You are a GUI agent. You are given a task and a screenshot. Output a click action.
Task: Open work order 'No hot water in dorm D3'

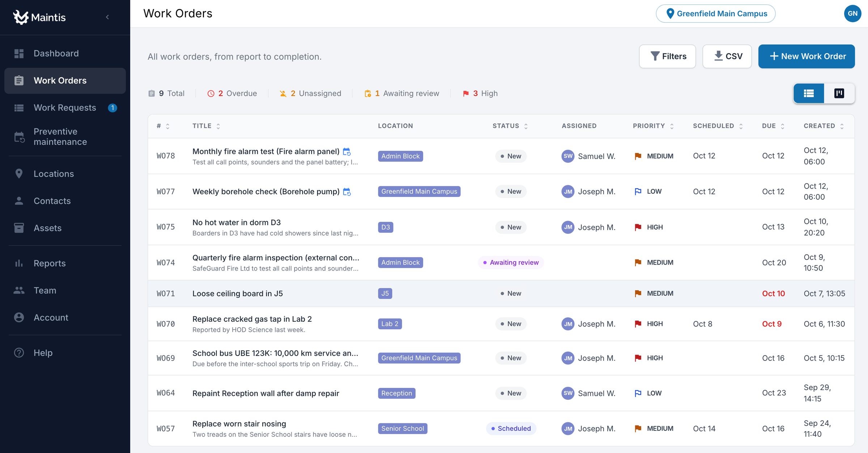(237, 223)
